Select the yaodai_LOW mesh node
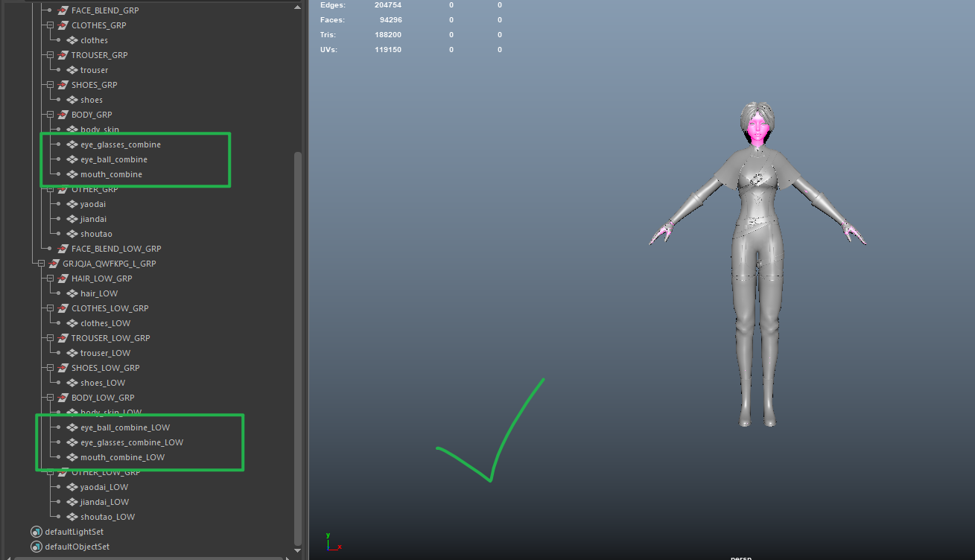This screenshot has height=560, width=975. (104, 487)
